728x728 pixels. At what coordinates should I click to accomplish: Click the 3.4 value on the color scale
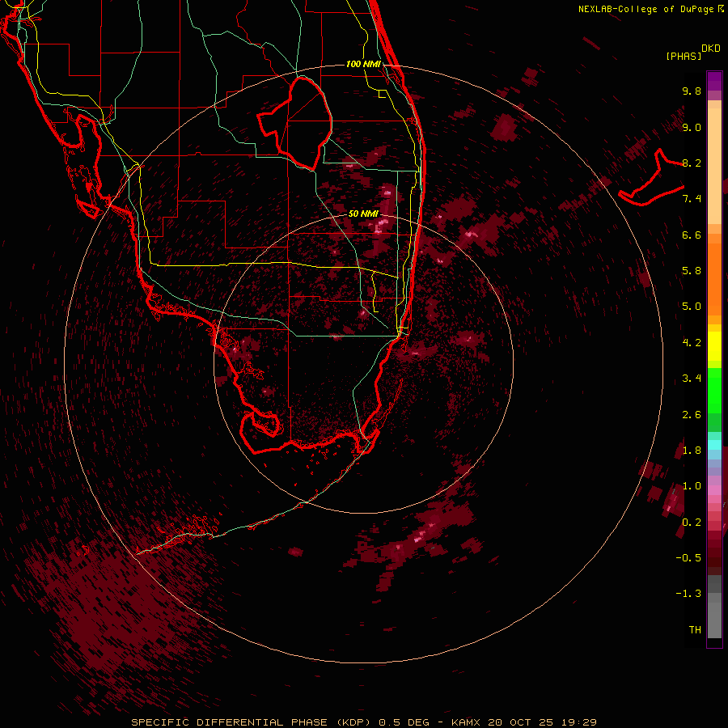(x=692, y=379)
